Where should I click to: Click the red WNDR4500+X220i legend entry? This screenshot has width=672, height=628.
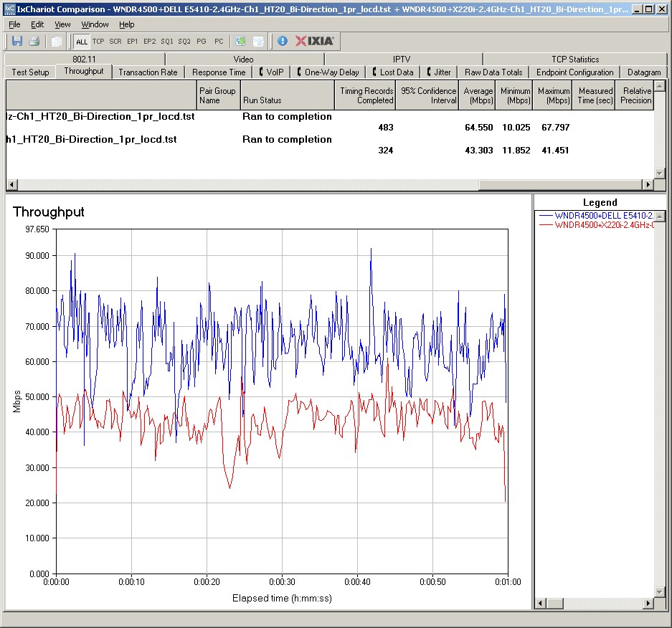[x=596, y=225]
